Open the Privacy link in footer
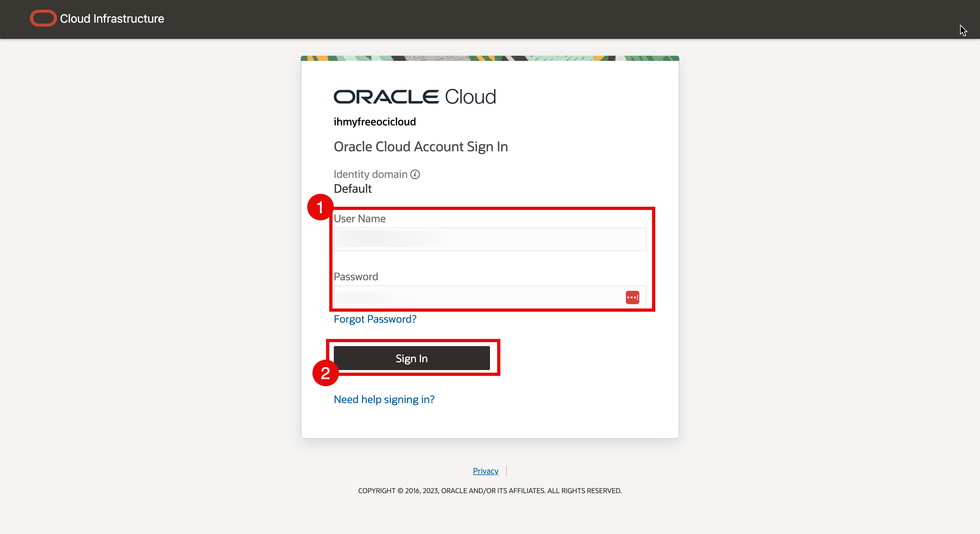This screenshot has width=980, height=534. coord(485,471)
